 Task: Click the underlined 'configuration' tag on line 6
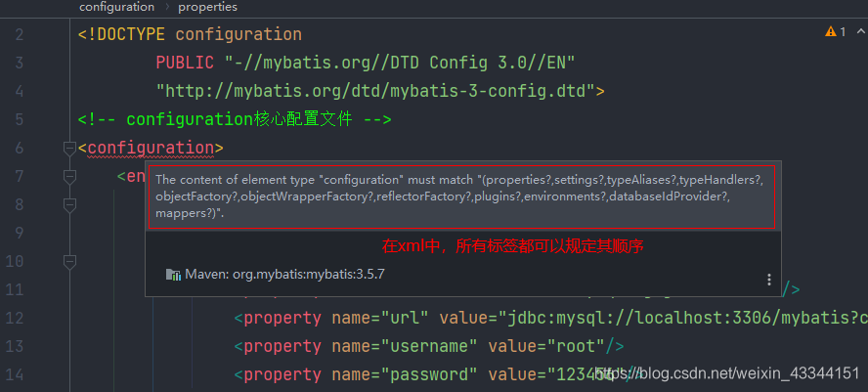click(x=151, y=148)
